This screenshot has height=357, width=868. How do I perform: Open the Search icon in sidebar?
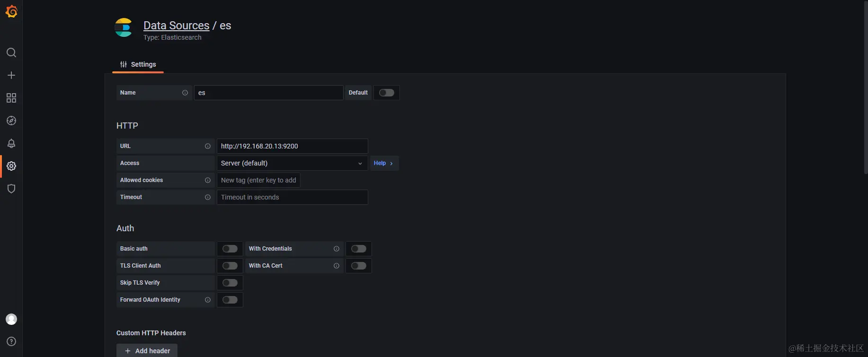tap(11, 52)
